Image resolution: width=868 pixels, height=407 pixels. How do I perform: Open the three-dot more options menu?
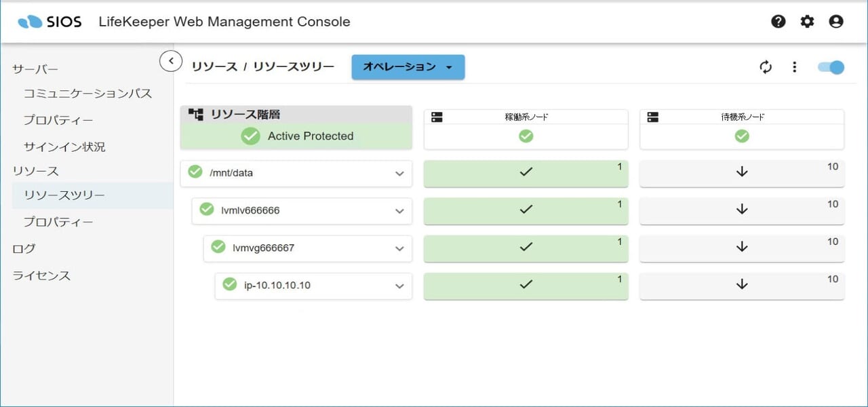[x=794, y=67]
